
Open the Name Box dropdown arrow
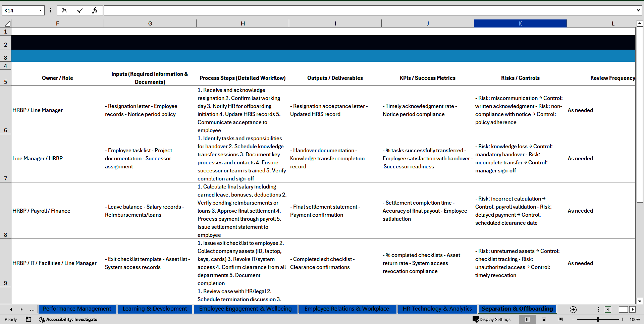40,10
